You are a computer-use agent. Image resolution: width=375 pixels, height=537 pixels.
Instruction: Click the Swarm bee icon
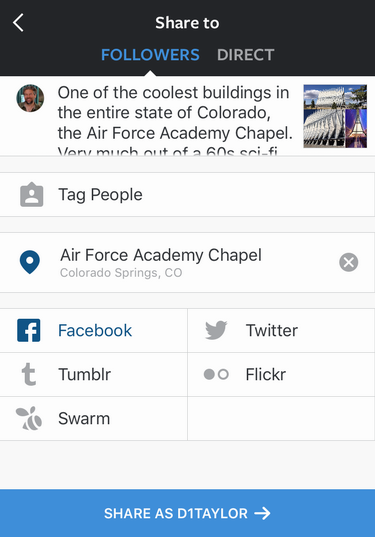29,418
